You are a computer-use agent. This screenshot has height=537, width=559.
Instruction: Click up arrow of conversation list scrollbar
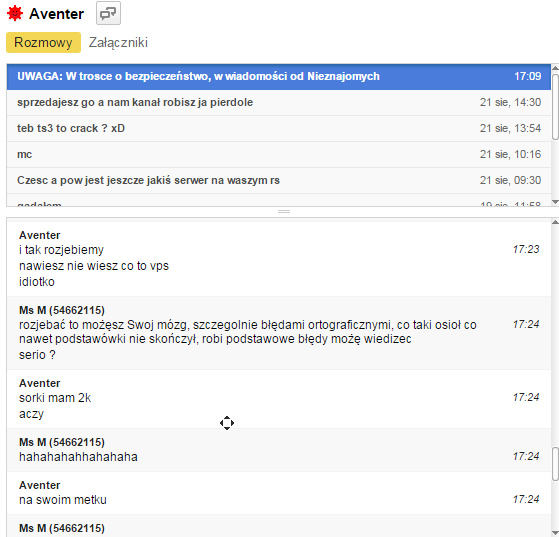coord(555,68)
